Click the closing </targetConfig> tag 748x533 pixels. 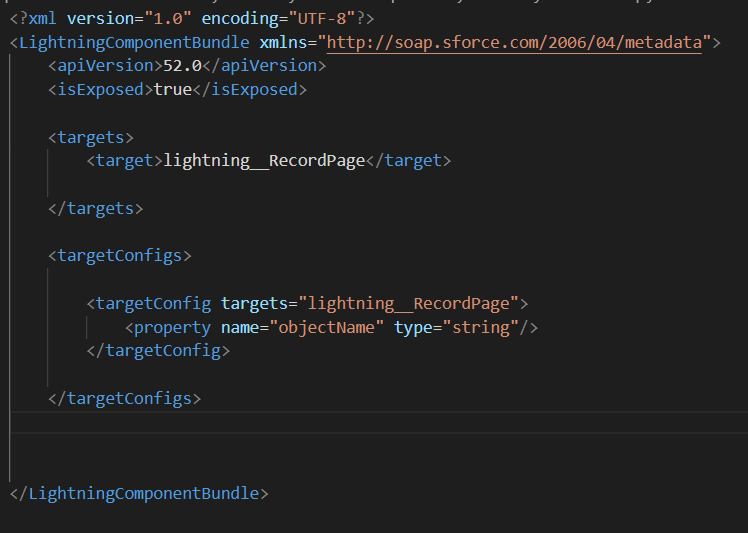158,351
